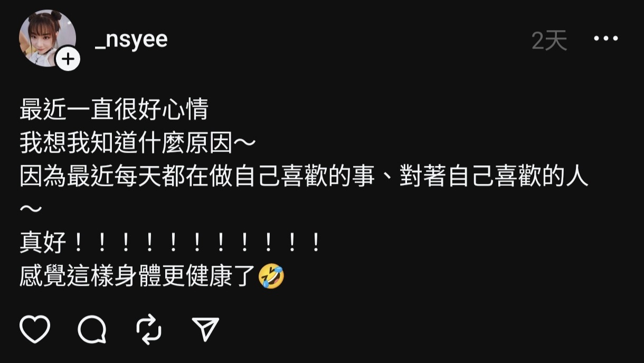Open the _nsyee username link

pos(131,40)
